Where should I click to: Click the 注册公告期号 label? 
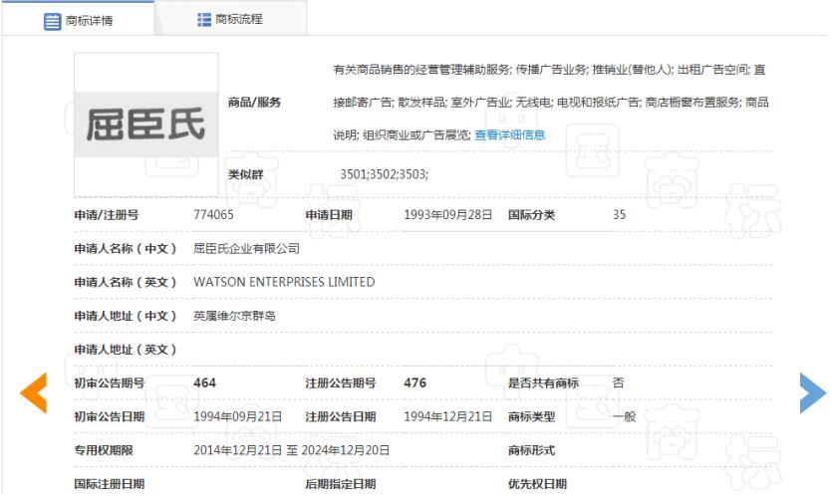[x=340, y=382]
